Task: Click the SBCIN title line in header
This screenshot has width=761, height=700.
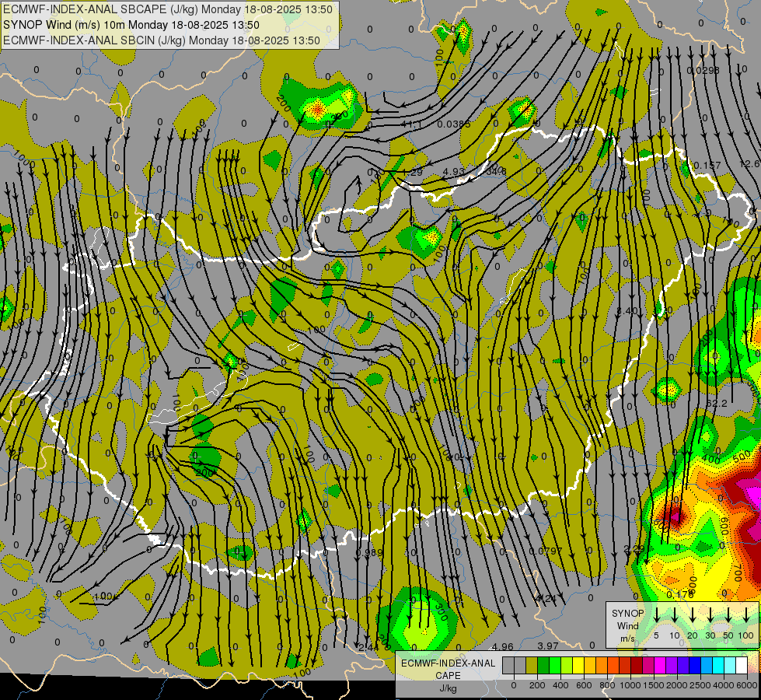Action: click(162, 40)
